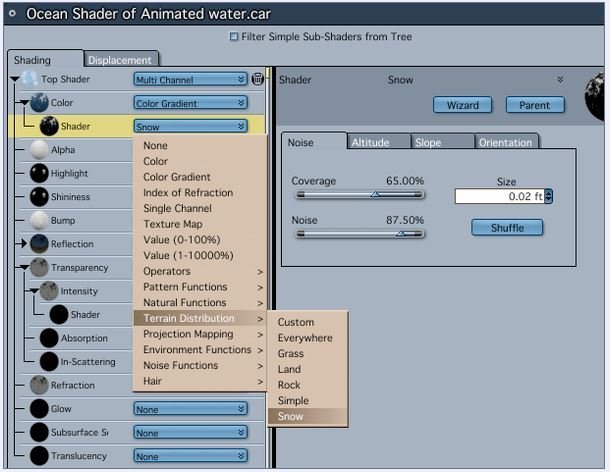Screen dimensions: 610x472
Task: Enable Filter Simple Sub-Shaders from Tree
Action: pyautogui.click(x=233, y=37)
